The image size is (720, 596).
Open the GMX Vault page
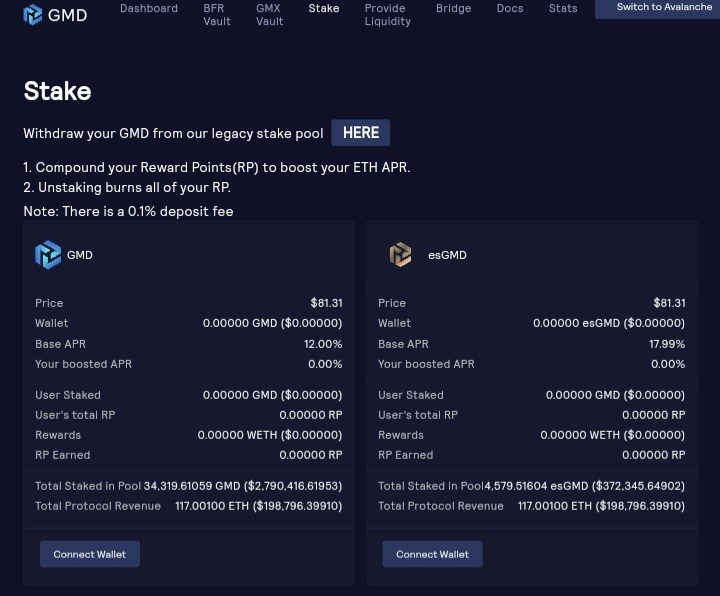point(270,15)
